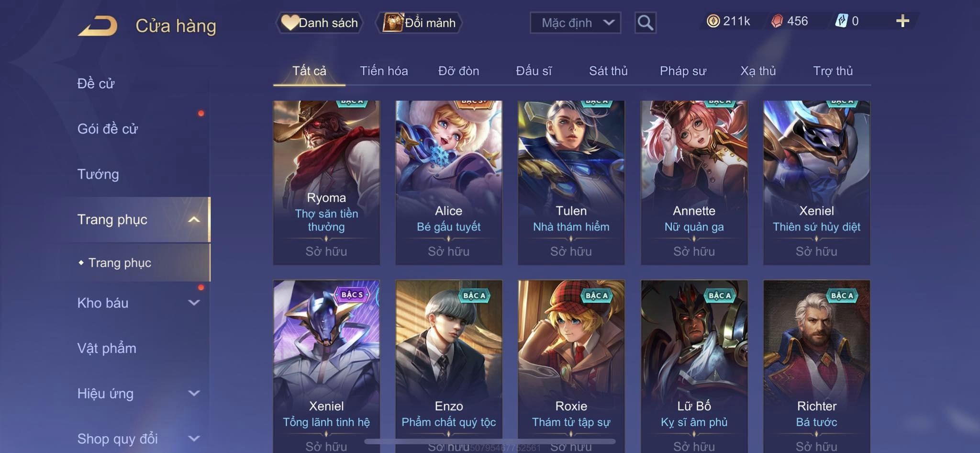
Task: Tap the blue voucher currency icon
Action: click(x=841, y=21)
